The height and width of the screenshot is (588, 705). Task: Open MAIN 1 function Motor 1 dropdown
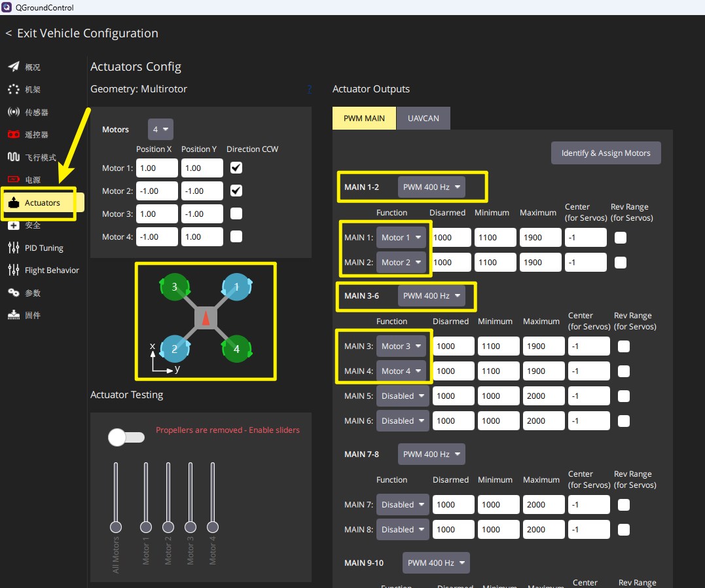[x=401, y=238]
